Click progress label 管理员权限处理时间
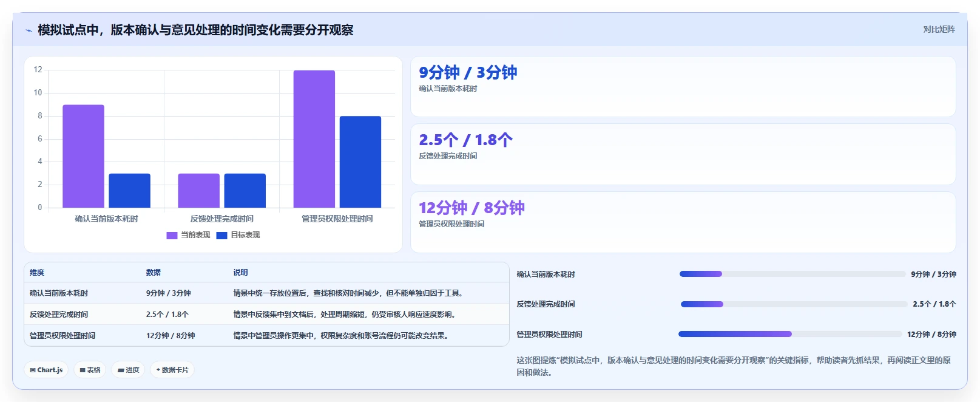 (549, 335)
